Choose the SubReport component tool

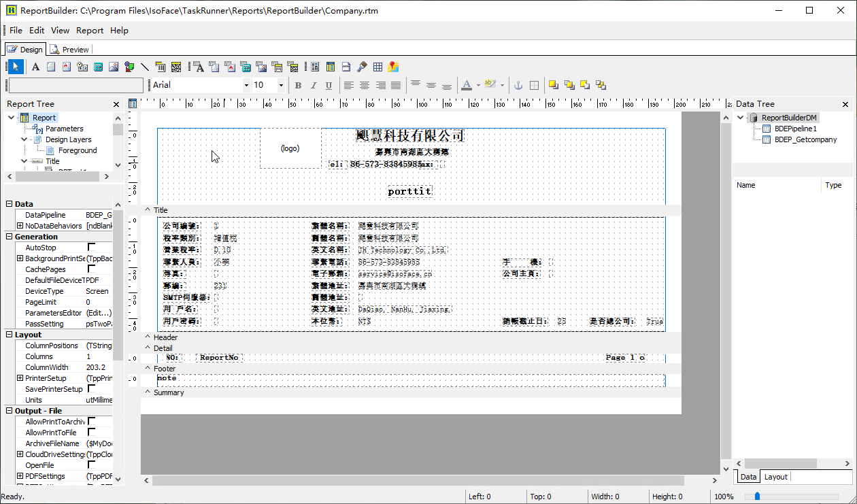point(331,67)
